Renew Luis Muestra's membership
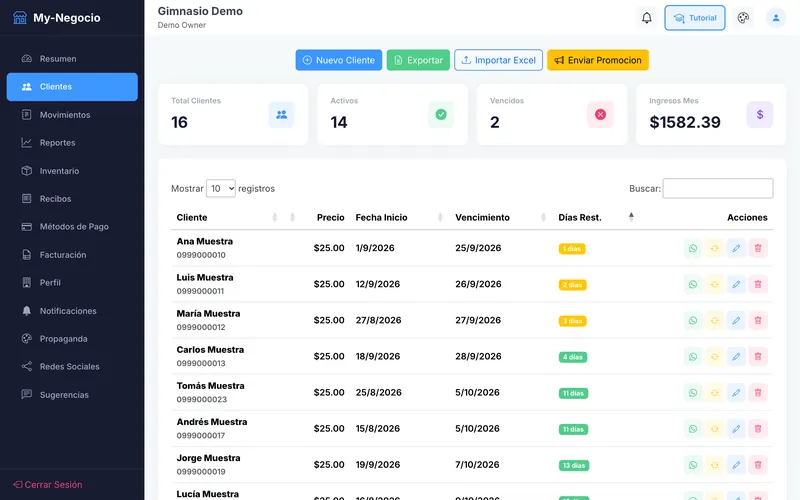 pyautogui.click(x=714, y=284)
